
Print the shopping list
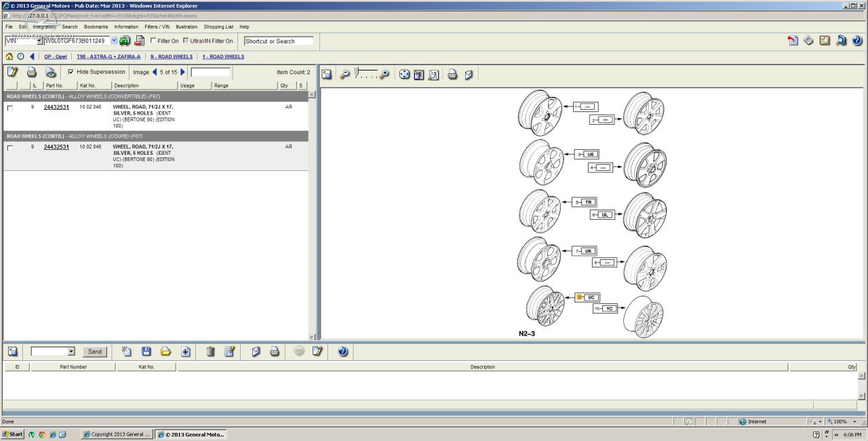[x=275, y=351]
